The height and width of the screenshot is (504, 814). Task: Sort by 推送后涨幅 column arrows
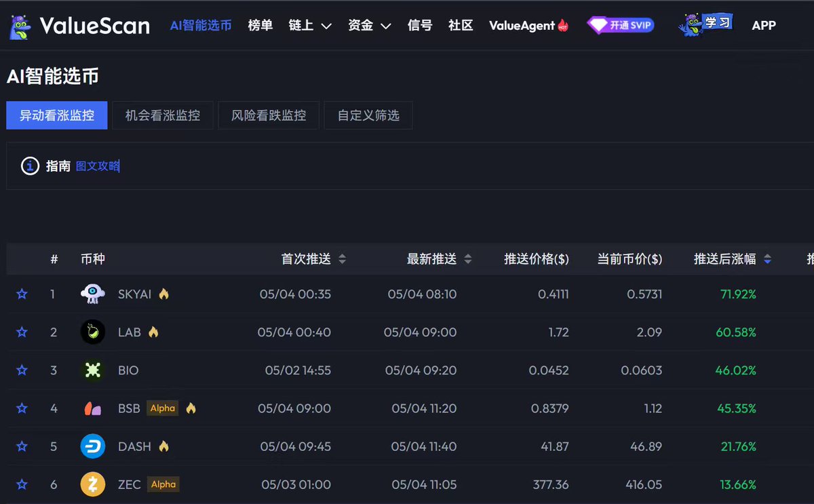(x=767, y=259)
